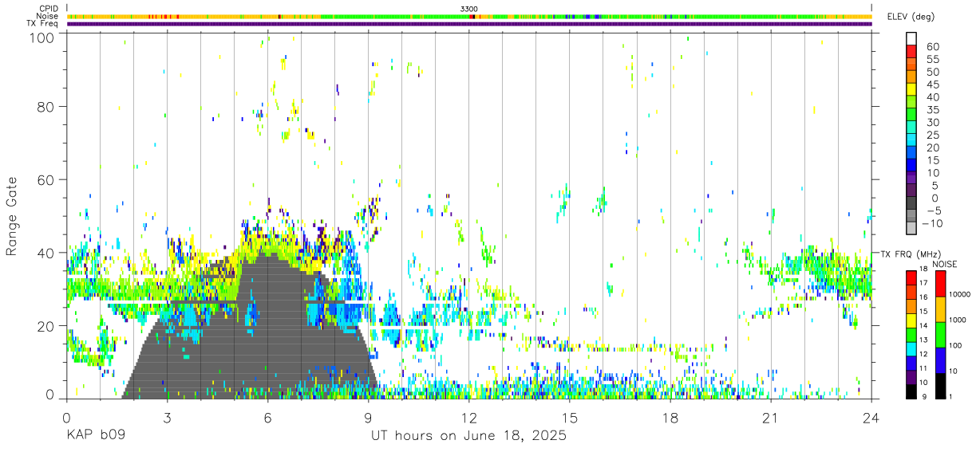Pick red segment of ELEV colorbar below 60
The image size is (980, 452).
pyautogui.click(x=911, y=52)
